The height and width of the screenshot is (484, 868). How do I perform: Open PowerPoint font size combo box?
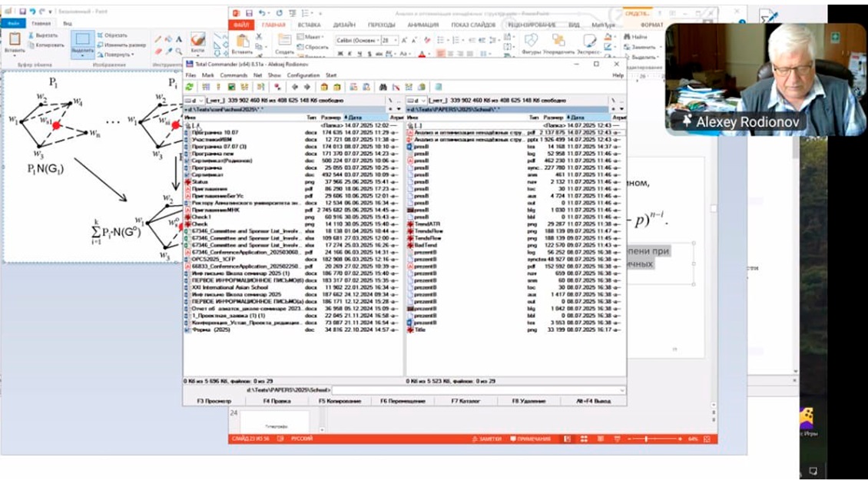389,41
